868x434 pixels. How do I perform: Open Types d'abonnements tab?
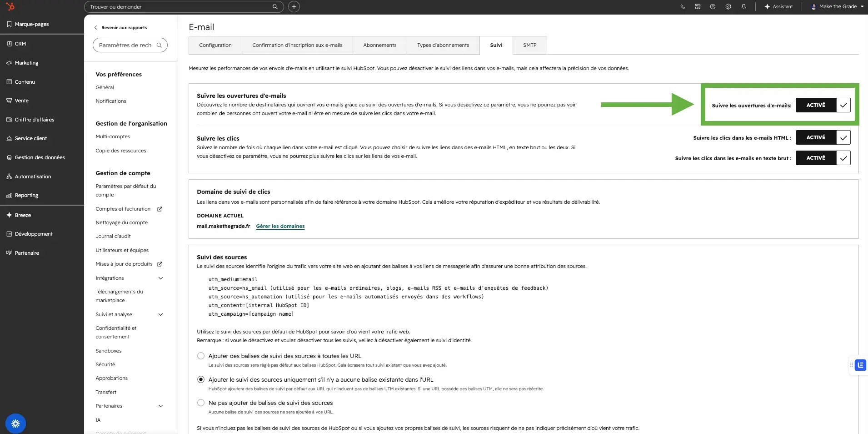point(443,45)
